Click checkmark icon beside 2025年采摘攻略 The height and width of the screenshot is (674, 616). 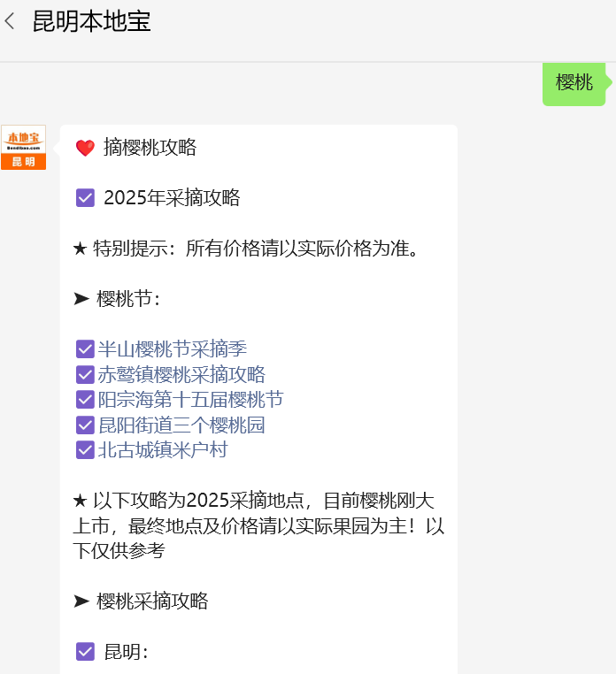85,198
